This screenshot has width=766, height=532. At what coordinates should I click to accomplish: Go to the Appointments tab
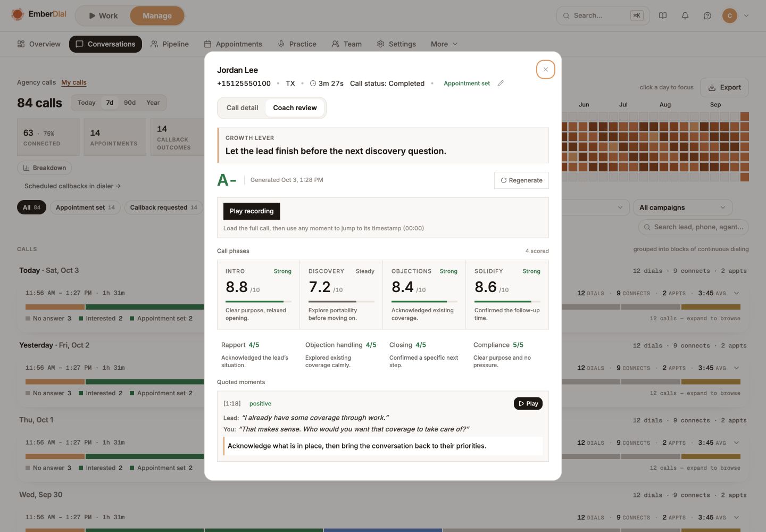[x=233, y=44]
